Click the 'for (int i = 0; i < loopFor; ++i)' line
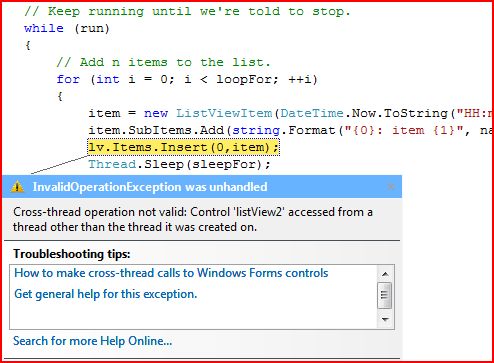 coord(187,79)
